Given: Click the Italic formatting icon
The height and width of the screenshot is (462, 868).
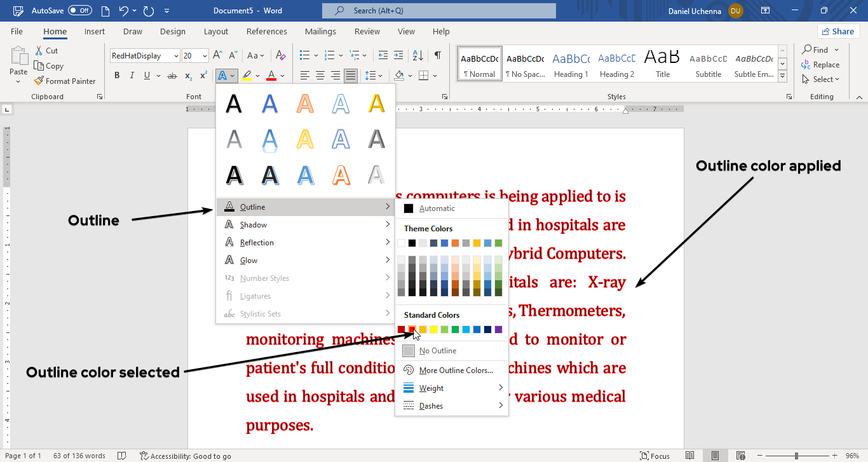Looking at the screenshot, I should coord(132,76).
